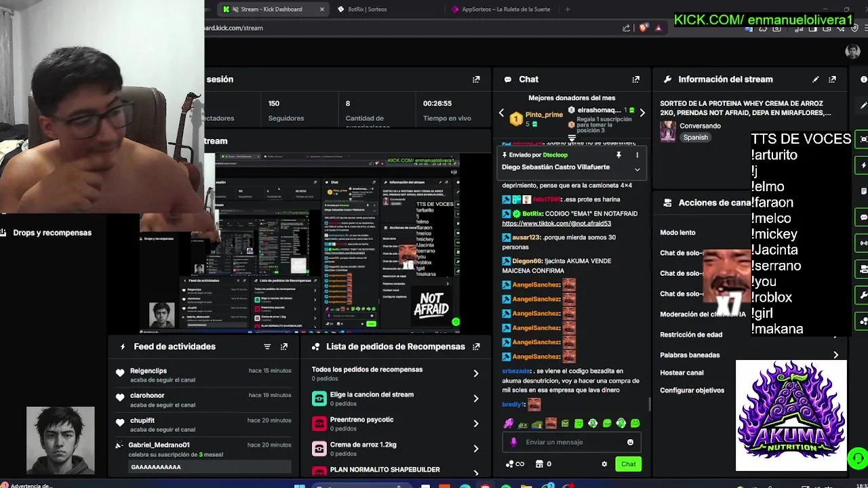Collapse the top donors bar handle
The height and width of the screenshot is (488, 868).
click(572, 138)
